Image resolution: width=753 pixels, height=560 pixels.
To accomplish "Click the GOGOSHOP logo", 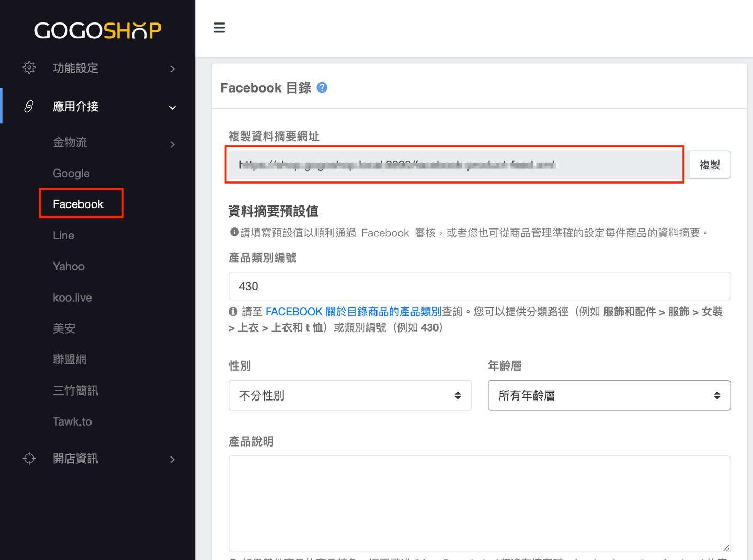I will click(98, 30).
